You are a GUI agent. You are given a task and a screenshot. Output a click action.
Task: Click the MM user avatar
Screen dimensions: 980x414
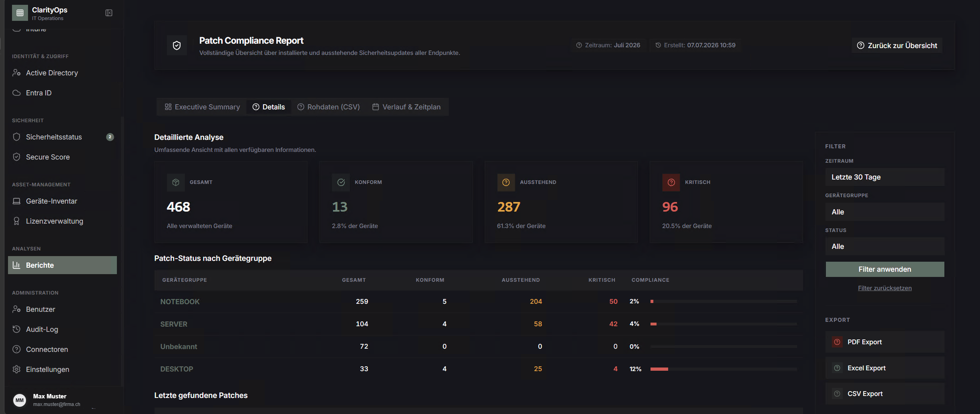click(x=20, y=400)
